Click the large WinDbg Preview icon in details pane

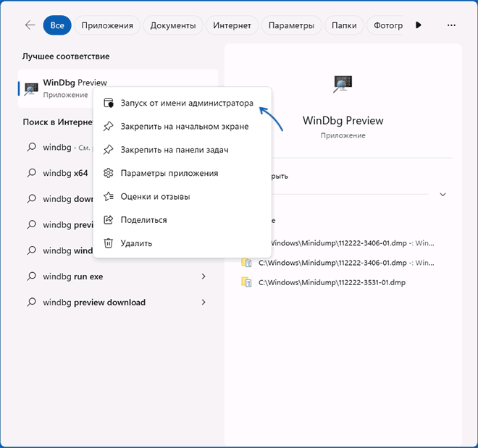click(x=342, y=85)
